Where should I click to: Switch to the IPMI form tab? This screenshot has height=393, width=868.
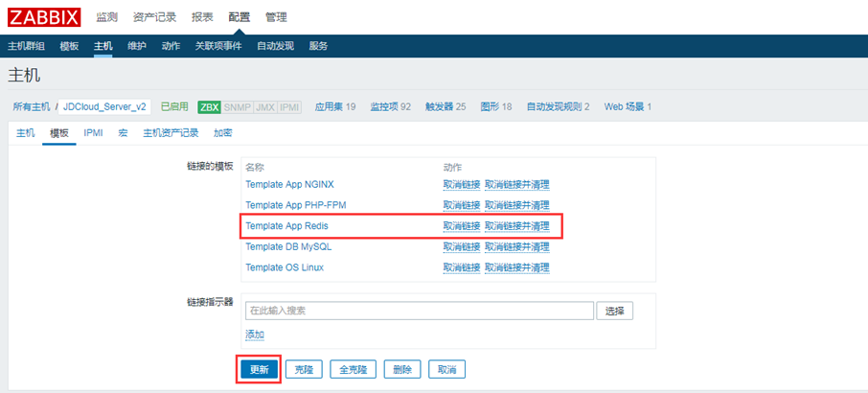coord(94,133)
